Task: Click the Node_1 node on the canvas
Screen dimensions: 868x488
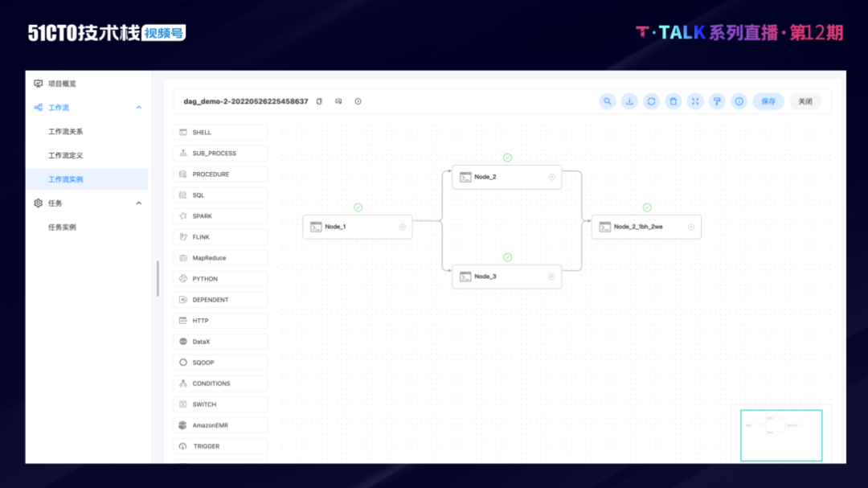Action: pyautogui.click(x=358, y=227)
